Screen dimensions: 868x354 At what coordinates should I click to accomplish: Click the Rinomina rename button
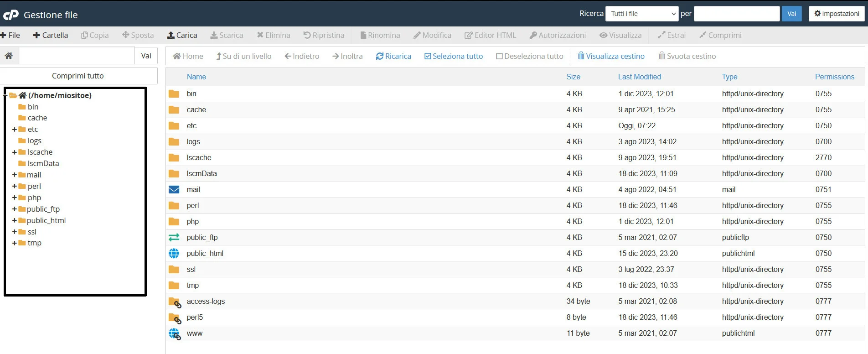[x=380, y=35]
